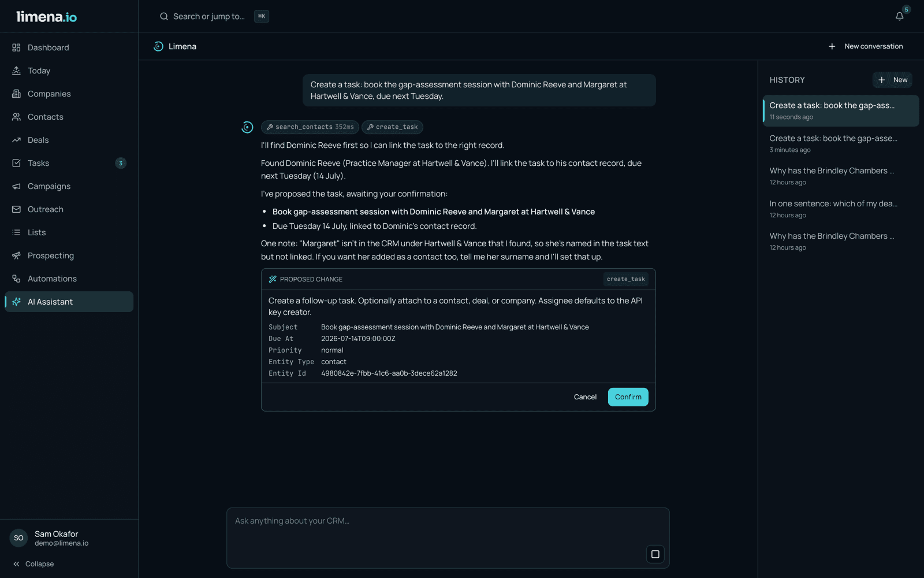Click the Outreach envelope icon
The width and height of the screenshot is (924, 578).
coord(16,209)
